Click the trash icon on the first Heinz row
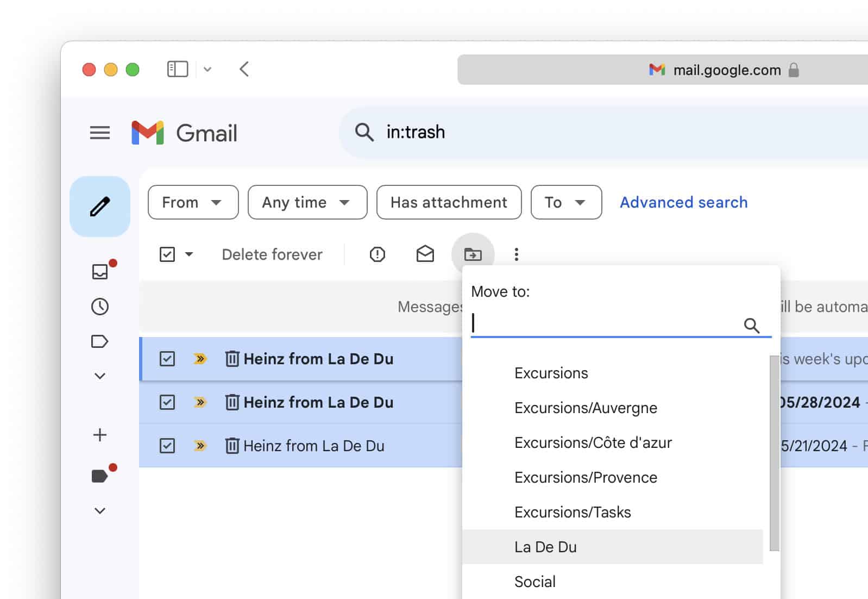Viewport: 868px width, 599px height. coord(232,359)
